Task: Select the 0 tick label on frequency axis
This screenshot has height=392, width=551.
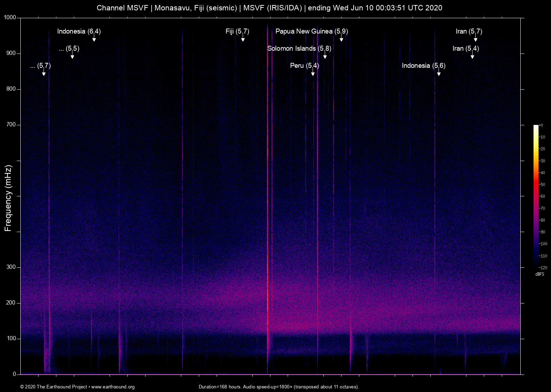Action: pyautogui.click(x=15, y=374)
